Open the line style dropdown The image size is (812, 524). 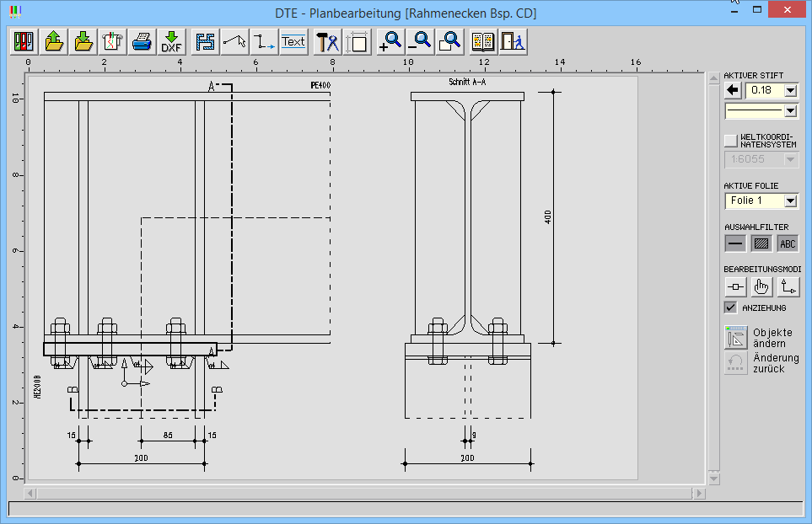click(790, 110)
